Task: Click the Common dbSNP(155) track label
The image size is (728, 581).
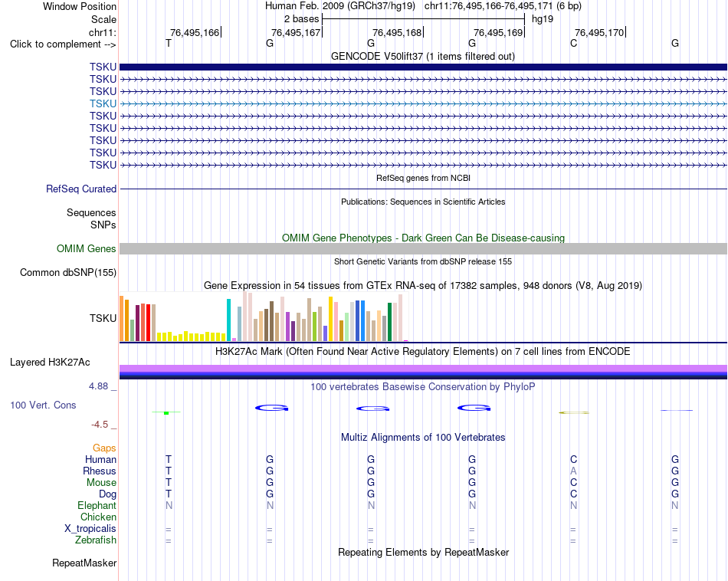Action: click(67, 273)
